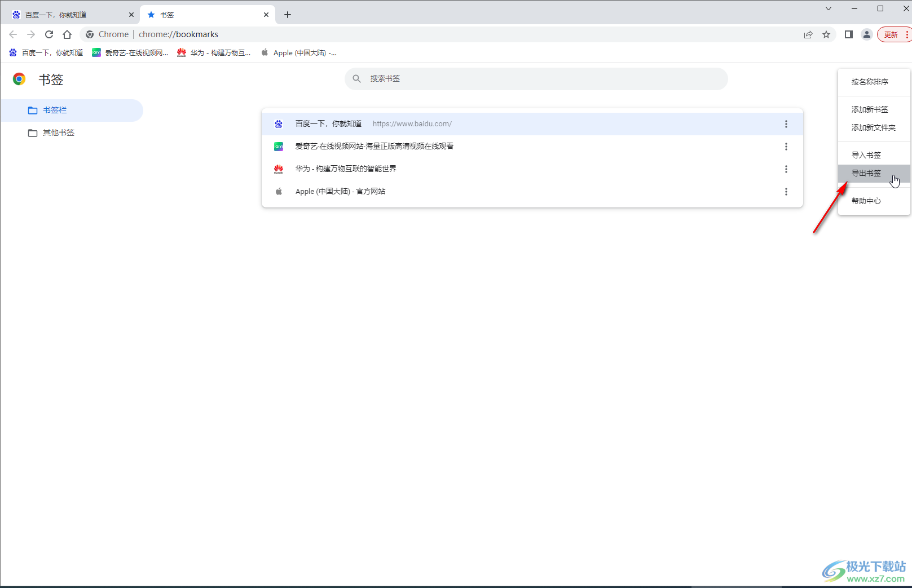Switch to the 百度一下，你就知道 tab
The height and width of the screenshot is (588, 912).
coord(72,15)
